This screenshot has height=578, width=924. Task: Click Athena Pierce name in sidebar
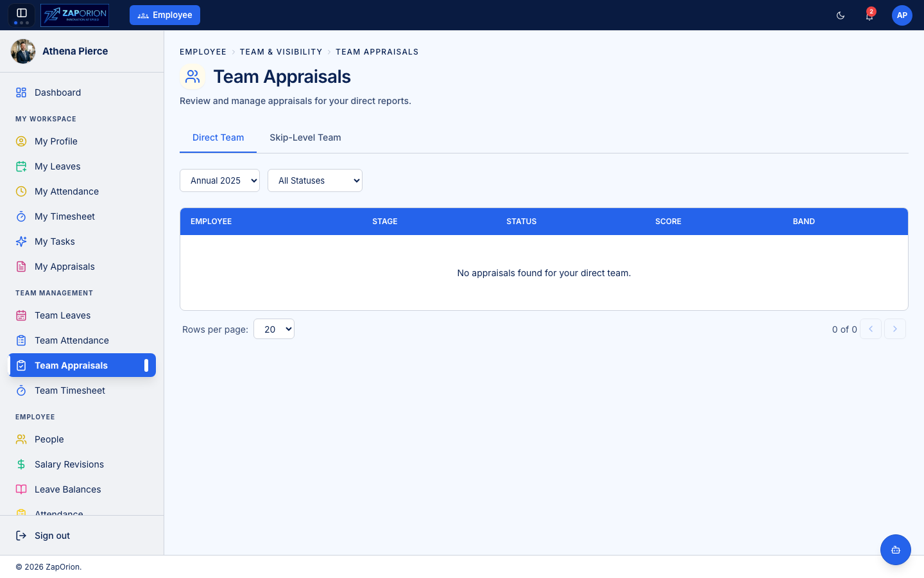(x=75, y=51)
